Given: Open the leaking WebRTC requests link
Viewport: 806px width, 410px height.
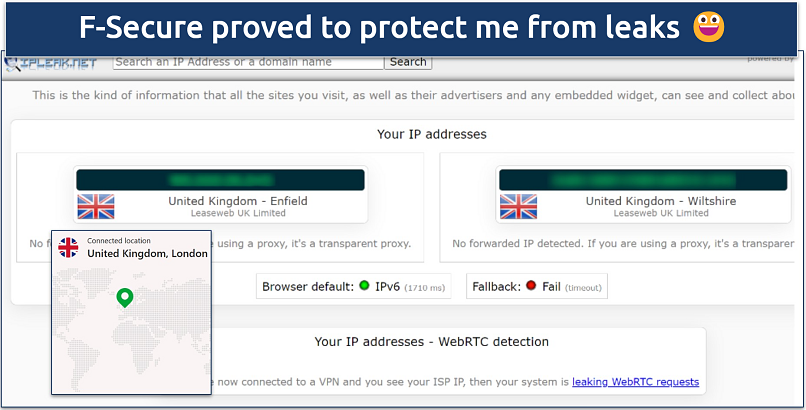Looking at the screenshot, I should point(635,382).
